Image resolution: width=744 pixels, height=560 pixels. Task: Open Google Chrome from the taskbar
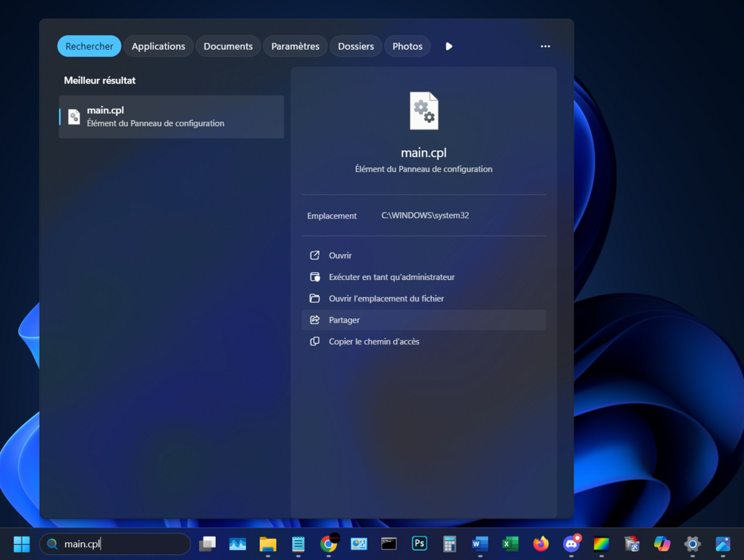[329, 544]
